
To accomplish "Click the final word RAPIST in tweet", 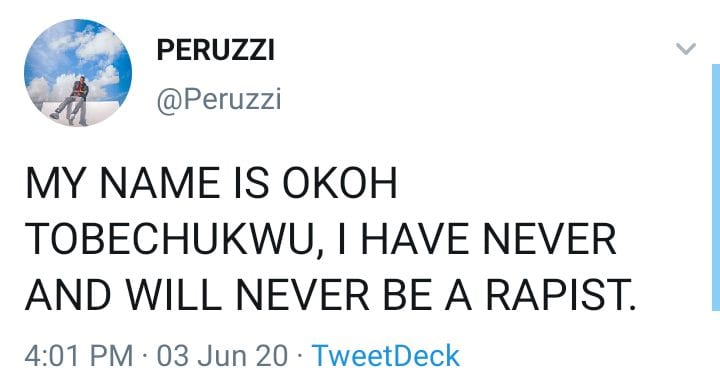I will click(560, 294).
